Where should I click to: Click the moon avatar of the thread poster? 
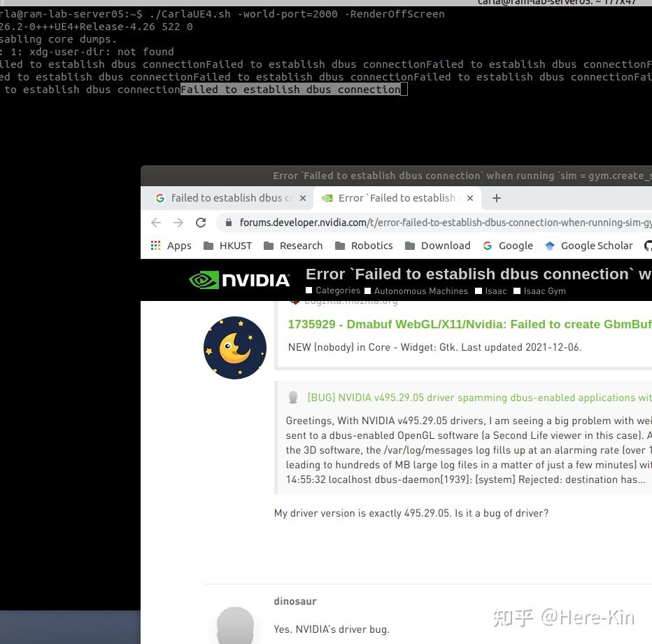234,347
